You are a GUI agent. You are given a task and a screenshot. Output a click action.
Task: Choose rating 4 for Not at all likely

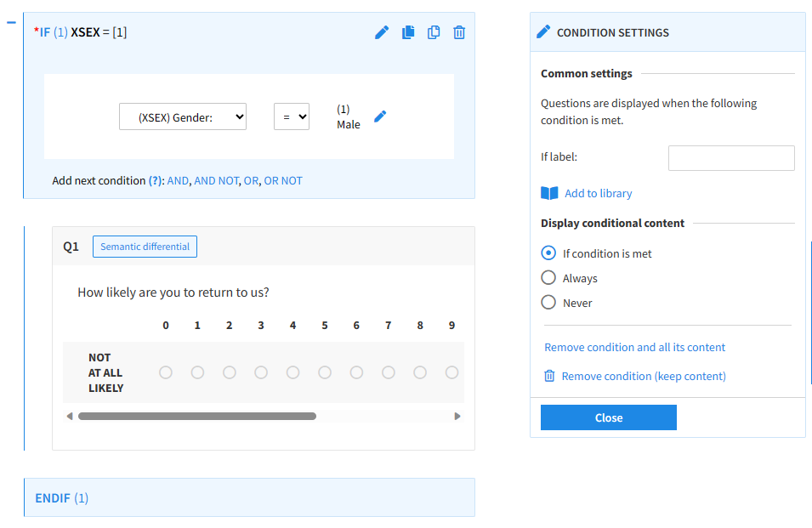click(x=293, y=372)
